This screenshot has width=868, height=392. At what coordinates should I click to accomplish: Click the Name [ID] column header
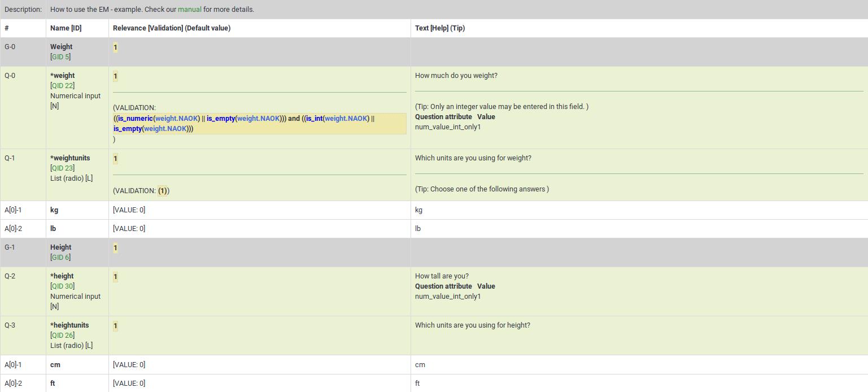coord(66,28)
